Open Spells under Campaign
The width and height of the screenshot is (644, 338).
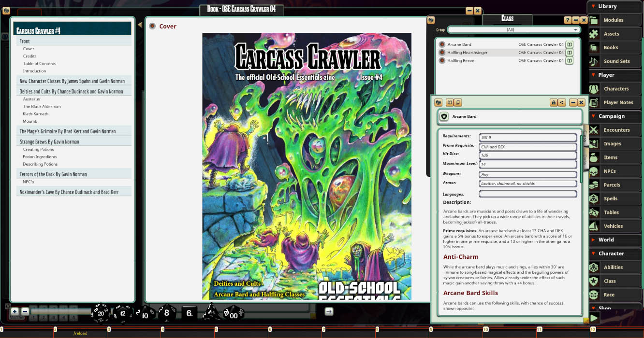pyautogui.click(x=615, y=198)
